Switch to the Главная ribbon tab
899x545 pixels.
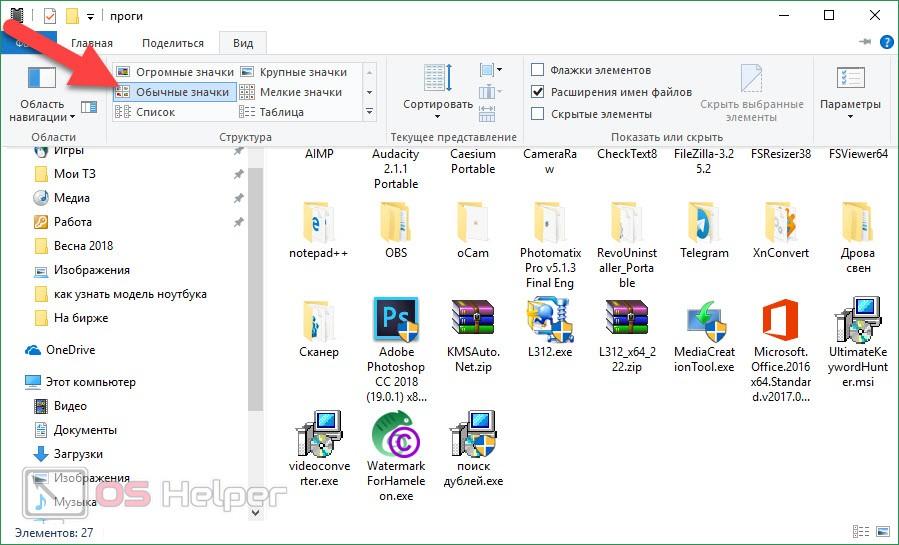click(91, 43)
